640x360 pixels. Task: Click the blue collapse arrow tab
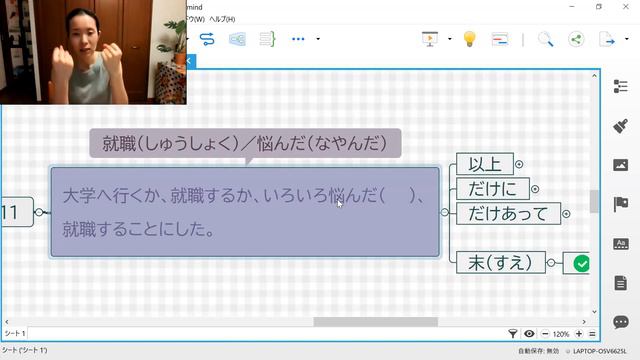[191, 61]
